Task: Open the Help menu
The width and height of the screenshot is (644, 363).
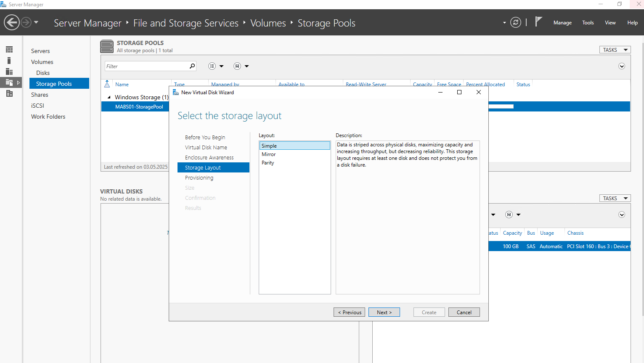Action: 633,23
